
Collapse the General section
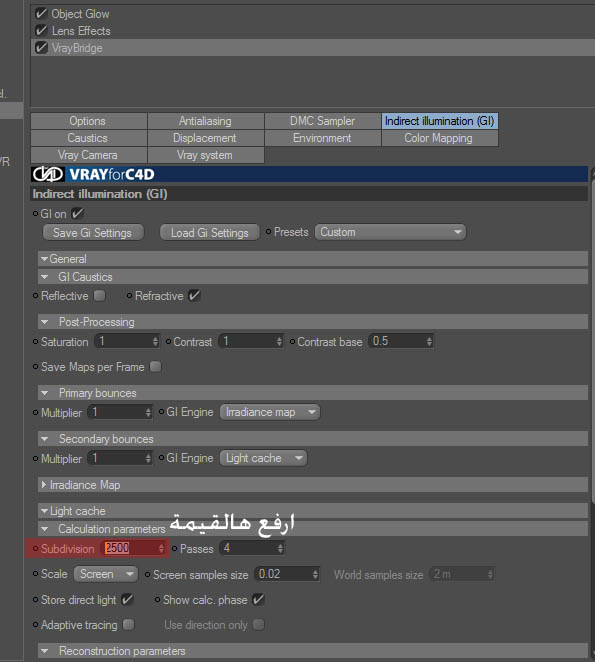tap(44, 258)
